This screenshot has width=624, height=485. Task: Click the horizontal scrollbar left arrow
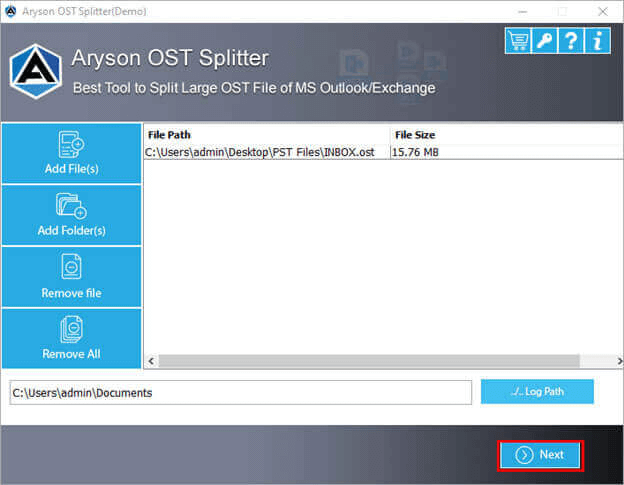[x=151, y=361]
